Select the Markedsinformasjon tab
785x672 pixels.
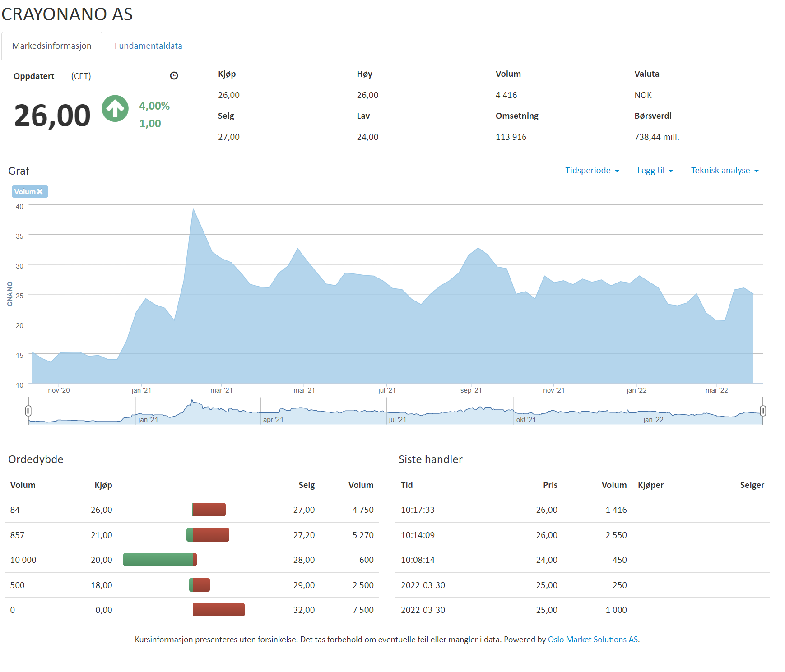(52, 46)
